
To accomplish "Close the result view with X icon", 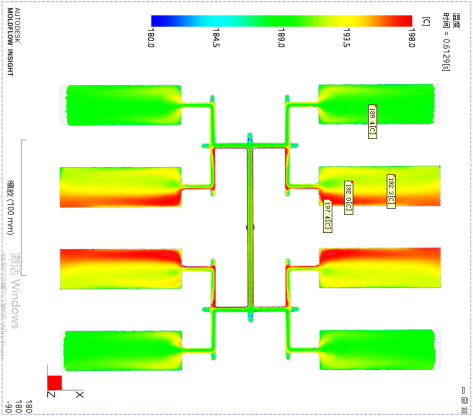I will pyautogui.click(x=464, y=410).
